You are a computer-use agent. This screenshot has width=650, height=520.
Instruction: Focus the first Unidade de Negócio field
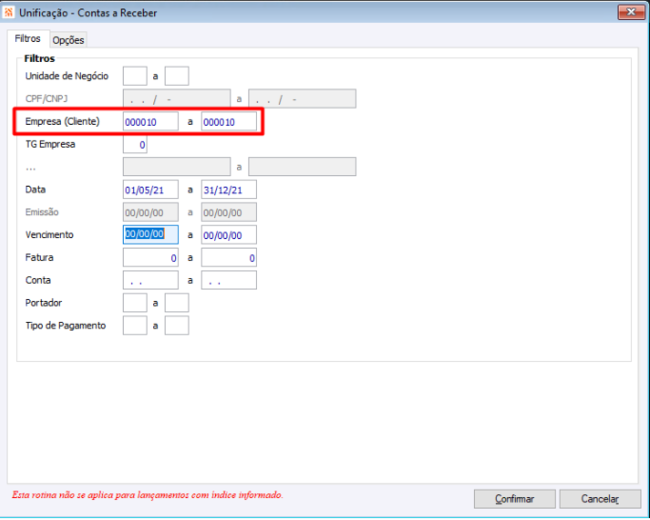coord(135,76)
